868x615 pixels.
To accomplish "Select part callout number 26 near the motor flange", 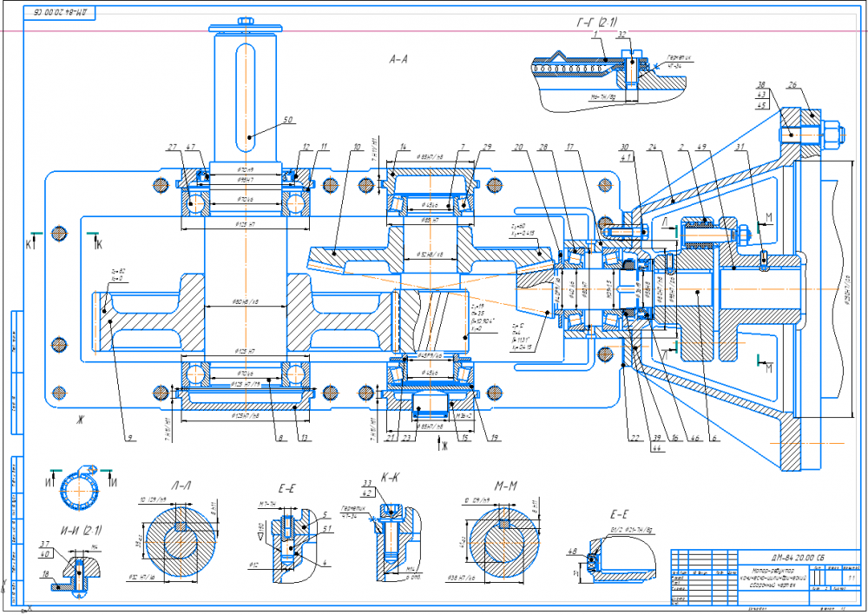I will [792, 85].
